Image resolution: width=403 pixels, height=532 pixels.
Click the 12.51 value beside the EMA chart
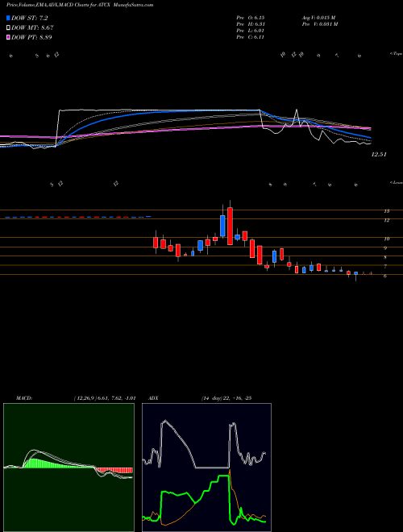[379, 155]
